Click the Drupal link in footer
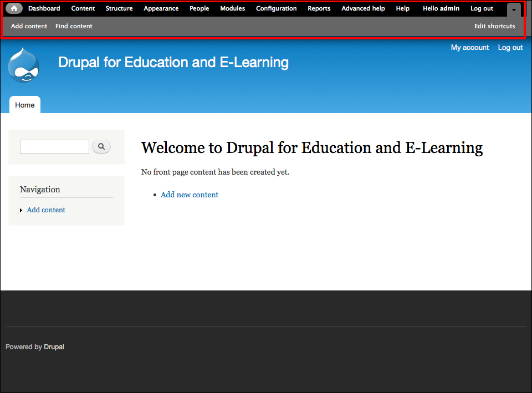Image resolution: width=532 pixels, height=393 pixels. pyautogui.click(x=54, y=347)
